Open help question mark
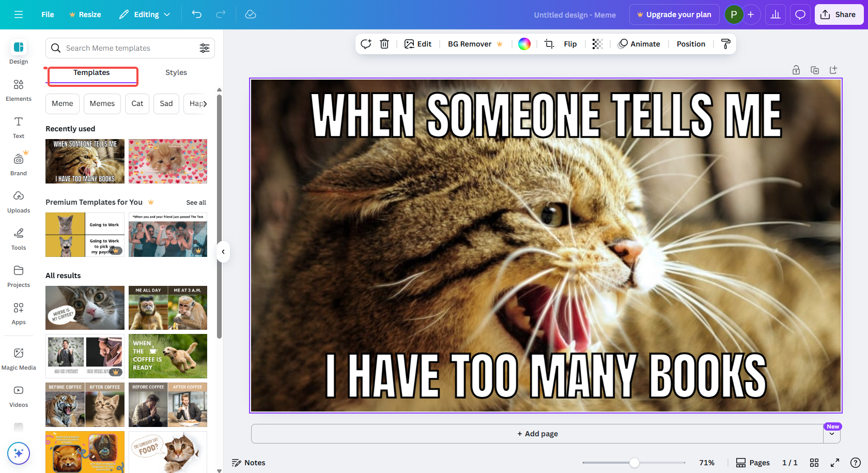Image resolution: width=868 pixels, height=473 pixels. click(856, 463)
